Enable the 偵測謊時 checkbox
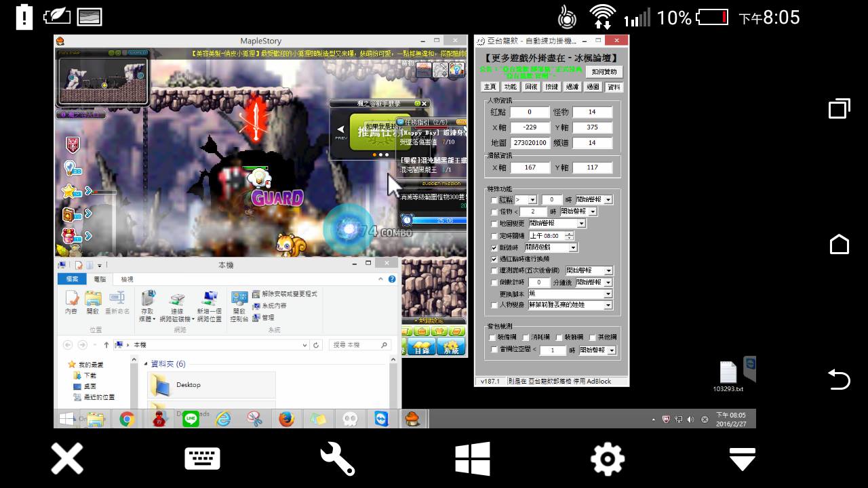 point(494,270)
